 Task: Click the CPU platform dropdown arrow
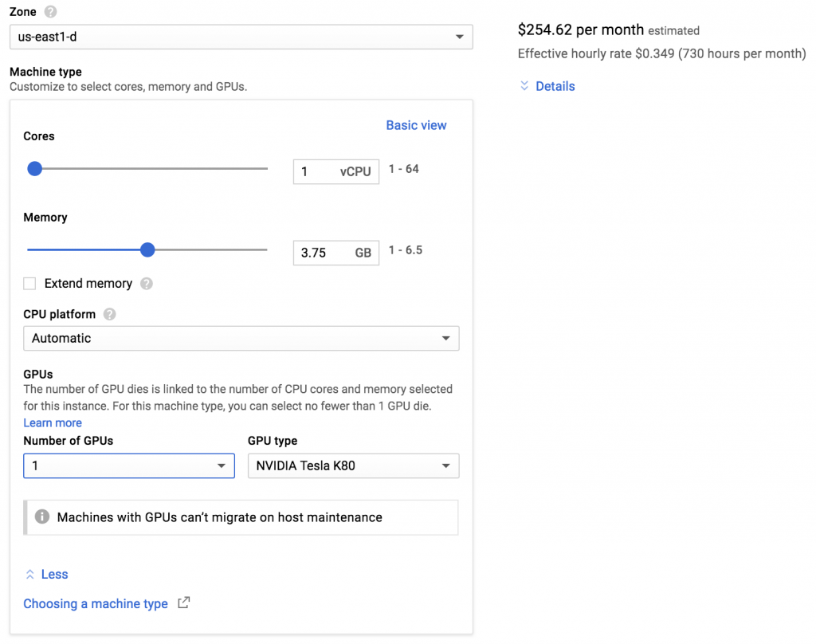coord(447,338)
